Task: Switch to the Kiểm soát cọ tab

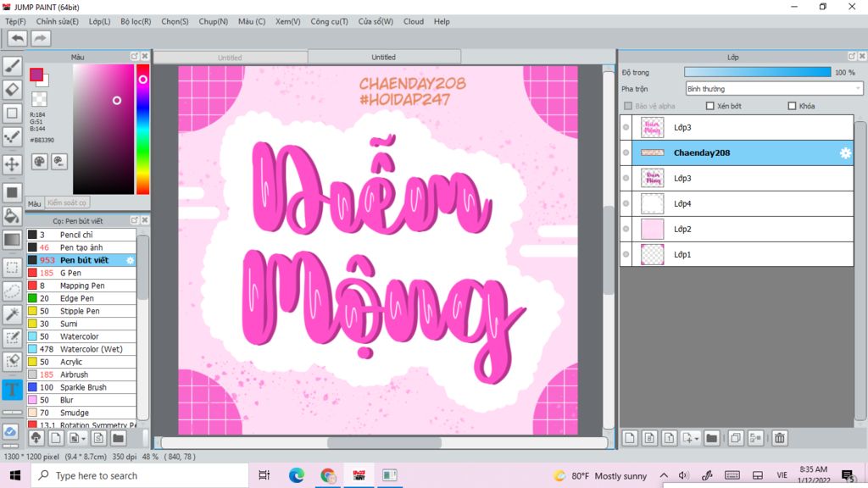Action: point(67,203)
